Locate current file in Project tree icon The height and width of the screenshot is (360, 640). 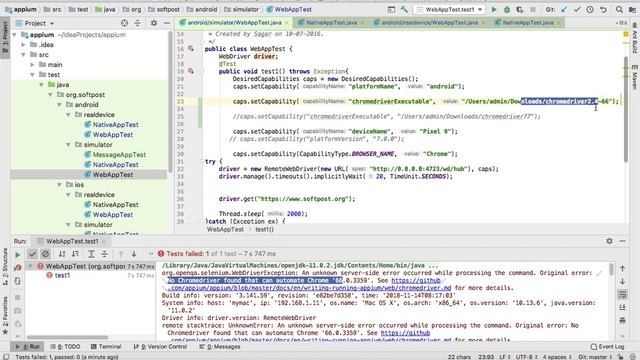coord(124,23)
